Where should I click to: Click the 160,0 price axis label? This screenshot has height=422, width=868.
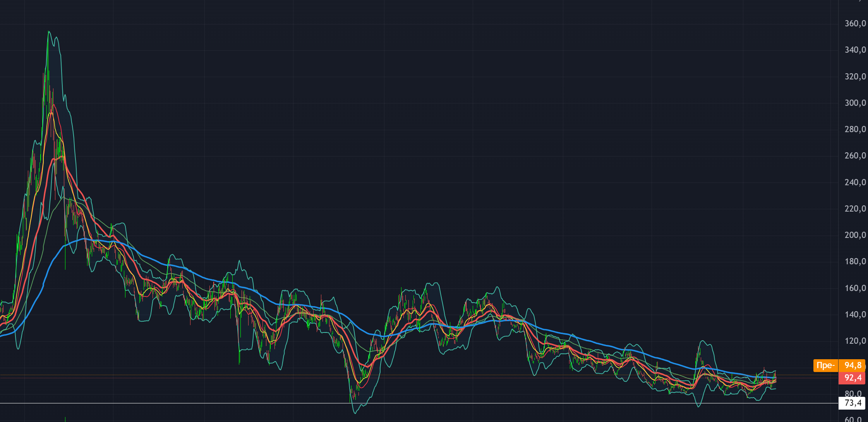tap(855, 288)
